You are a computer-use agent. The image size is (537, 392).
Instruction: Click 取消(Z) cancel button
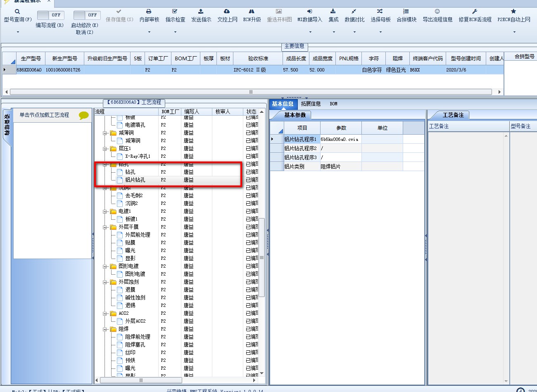[84, 32]
